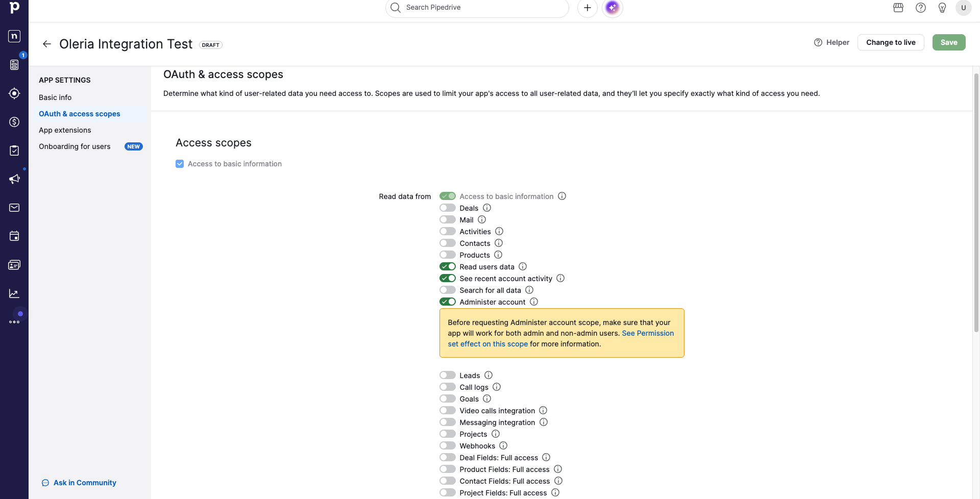
Task: Enable the Webhooks toggle
Action: tap(448, 445)
